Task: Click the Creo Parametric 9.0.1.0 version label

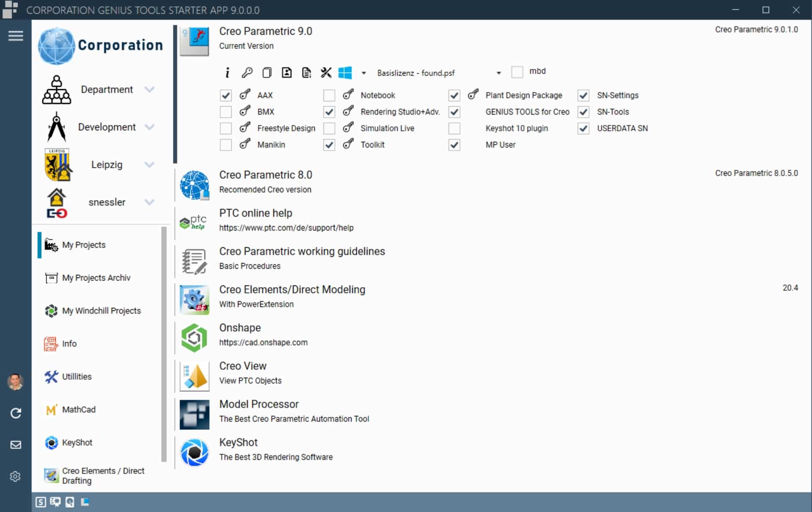Action: [x=756, y=29]
